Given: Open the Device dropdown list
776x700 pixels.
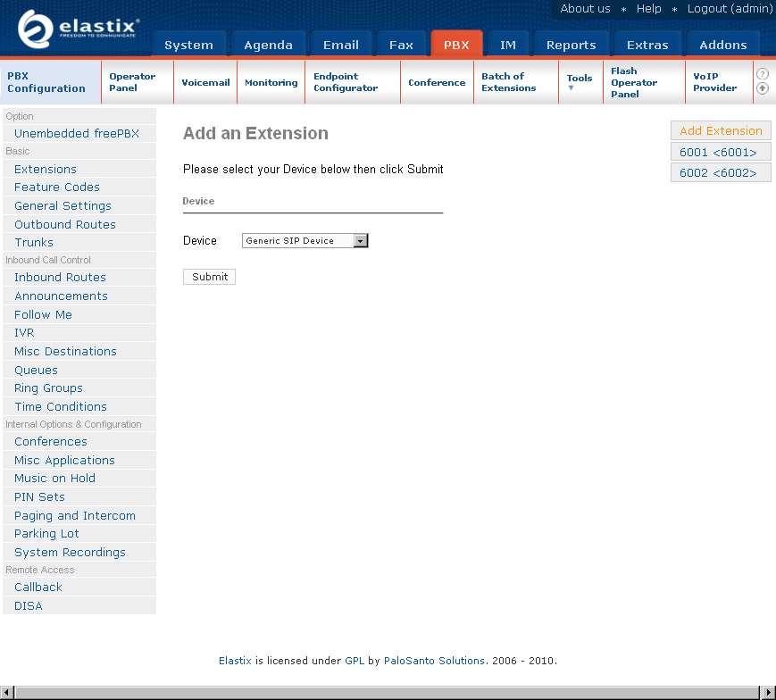Looking at the screenshot, I should (305, 241).
